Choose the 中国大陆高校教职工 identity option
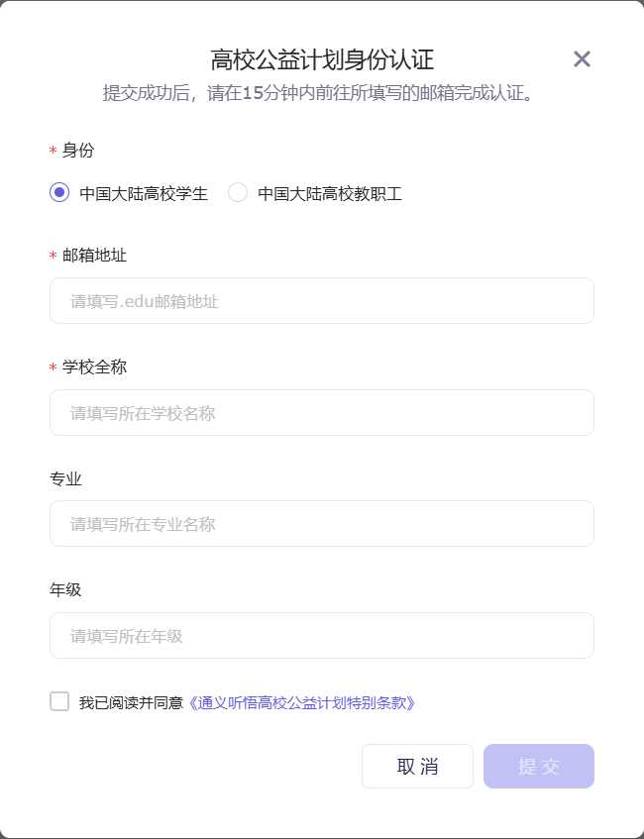 coord(238,194)
